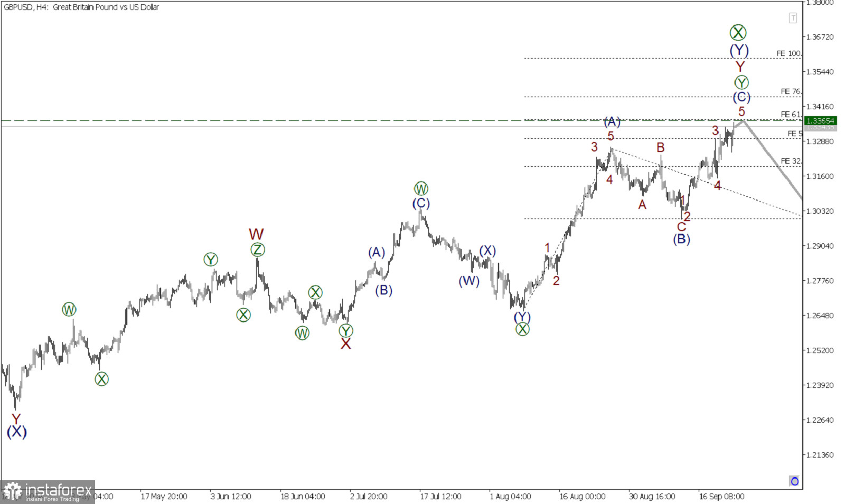The image size is (845, 504).
Task: Select the 1.27760 price axis label
Action: pyautogui.click(x=820, y=281)
